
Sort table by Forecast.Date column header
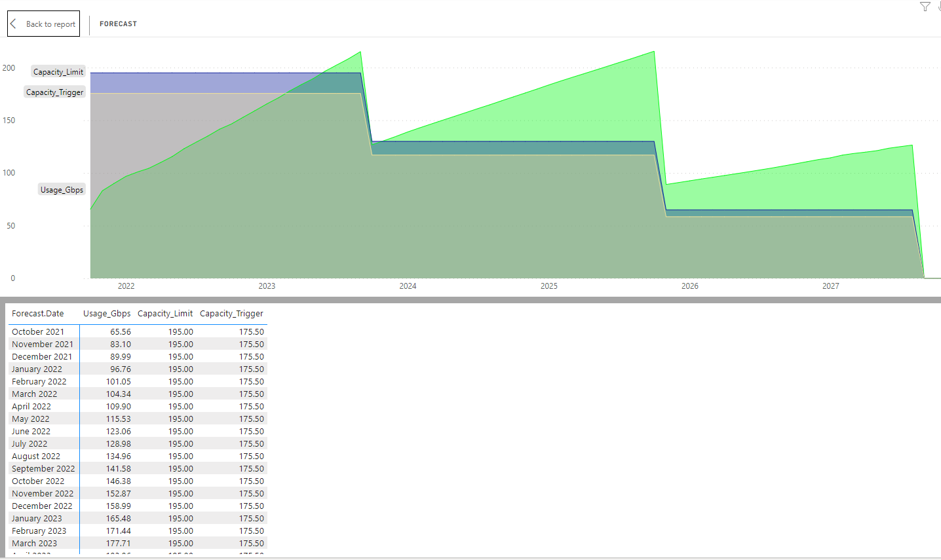(x=38, y=314)
